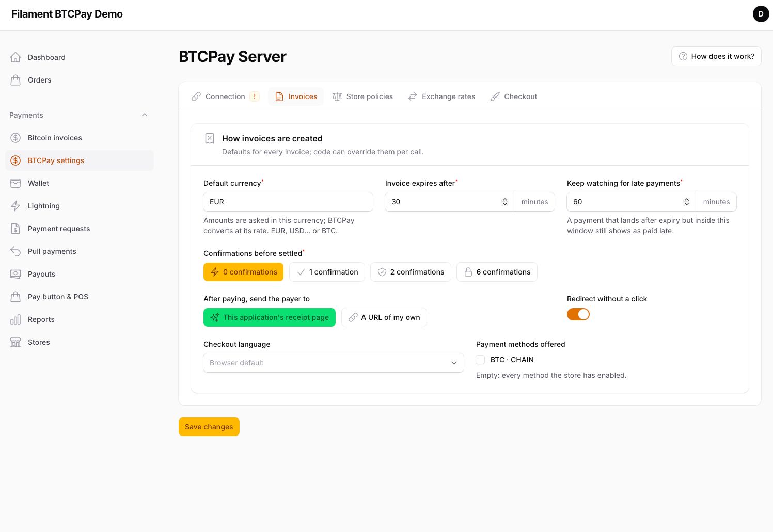This screenshot has height=532, width=773.
Task: Click the Payment requests document icon
Action: [15, 229]
